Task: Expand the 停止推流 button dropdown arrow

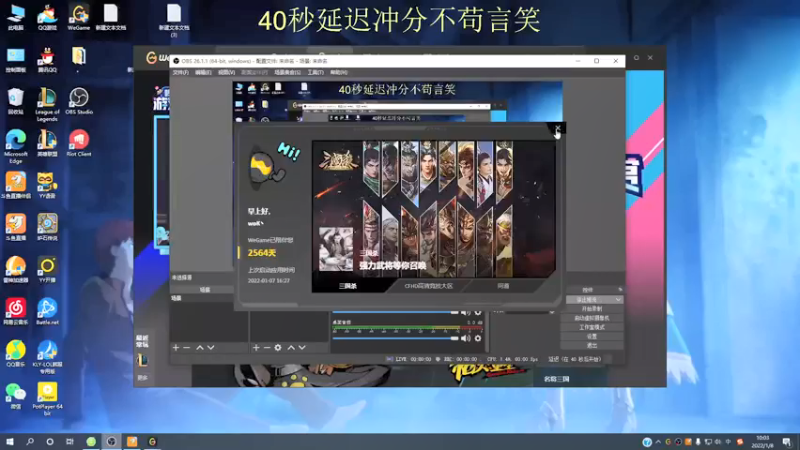Action: pyautogui.click(x=618, y=299)
